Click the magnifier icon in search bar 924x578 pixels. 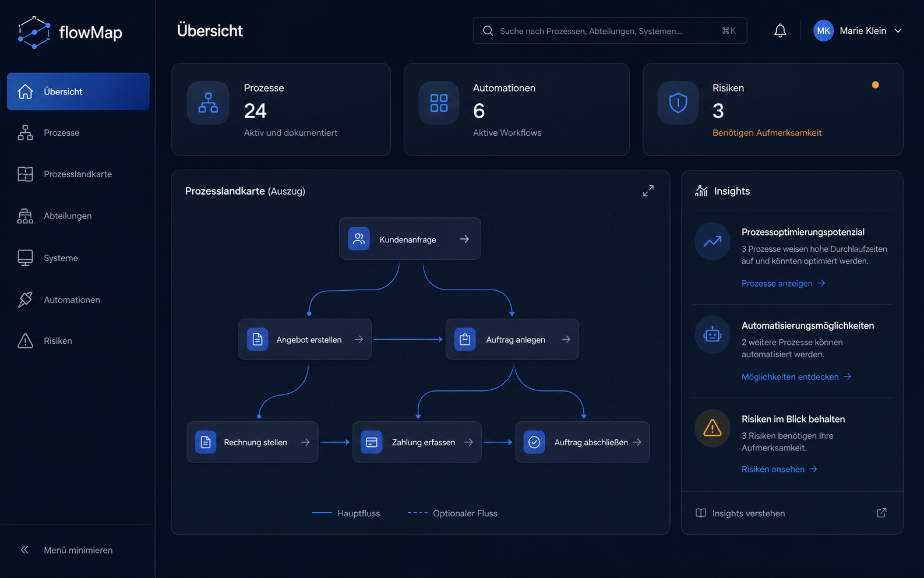[x=488, y=31]
